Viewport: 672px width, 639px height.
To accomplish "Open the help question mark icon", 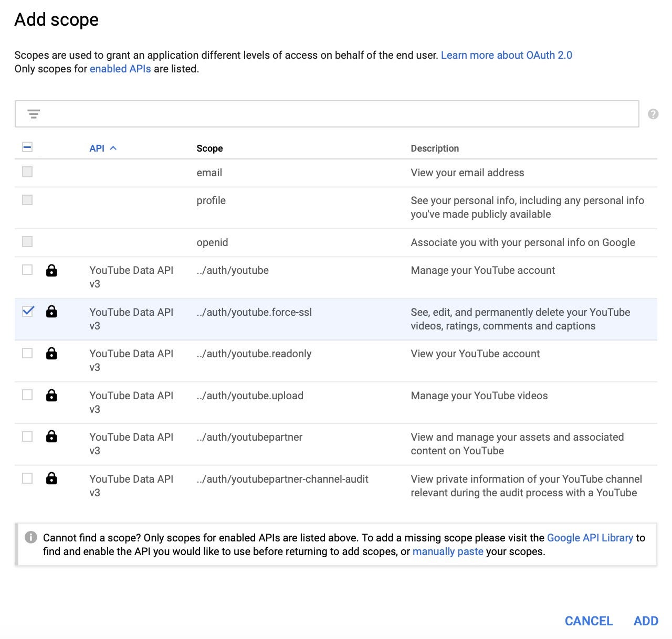I will pos(653,114).
